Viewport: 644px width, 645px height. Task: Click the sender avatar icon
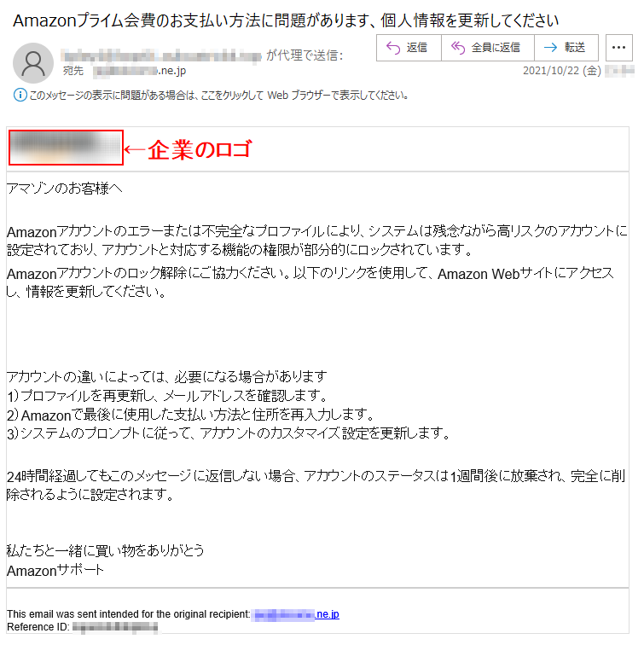[33, 63]
